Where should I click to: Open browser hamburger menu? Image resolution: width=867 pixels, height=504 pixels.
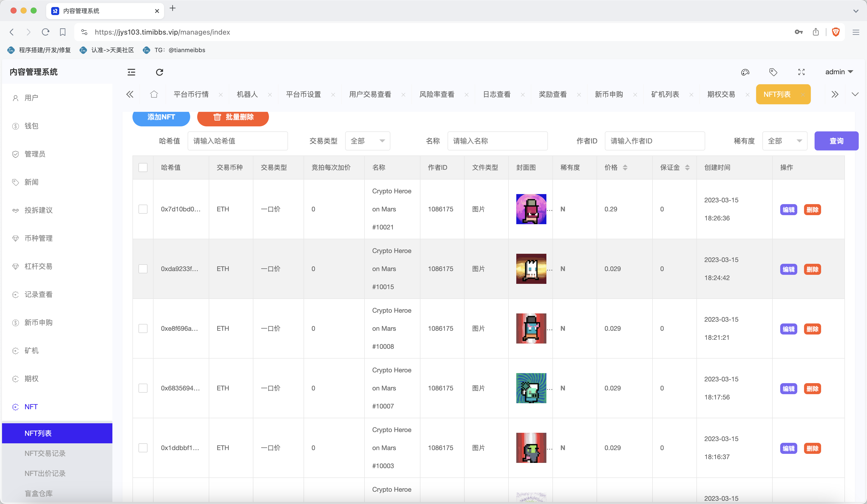tap(856, 32)
